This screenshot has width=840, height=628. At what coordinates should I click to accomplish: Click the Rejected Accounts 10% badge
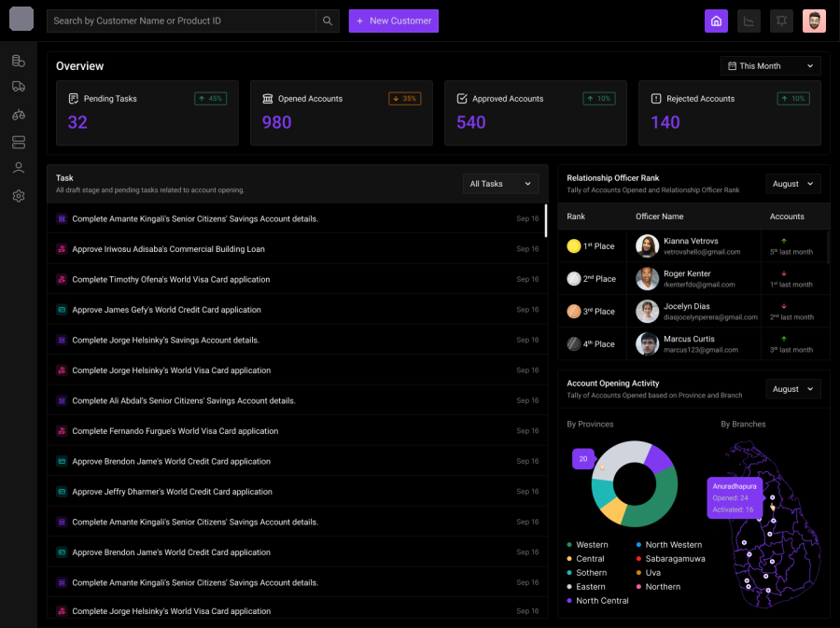pos(793,99)
